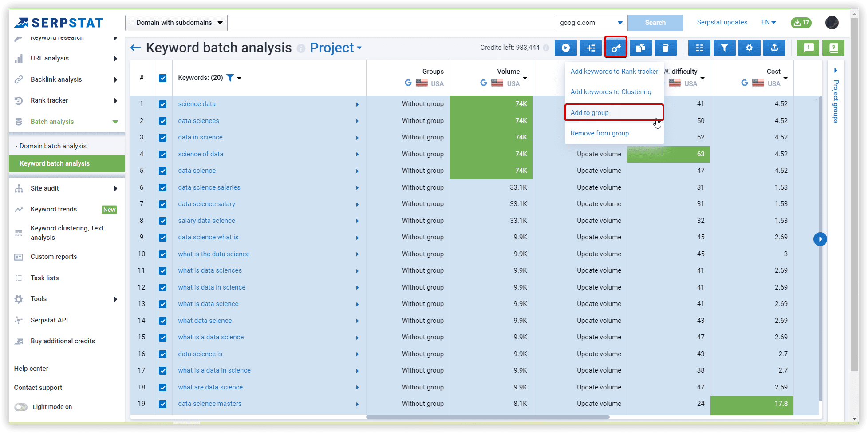
Task: Open 'Buy additional credits' link
Action: (62, 341)
